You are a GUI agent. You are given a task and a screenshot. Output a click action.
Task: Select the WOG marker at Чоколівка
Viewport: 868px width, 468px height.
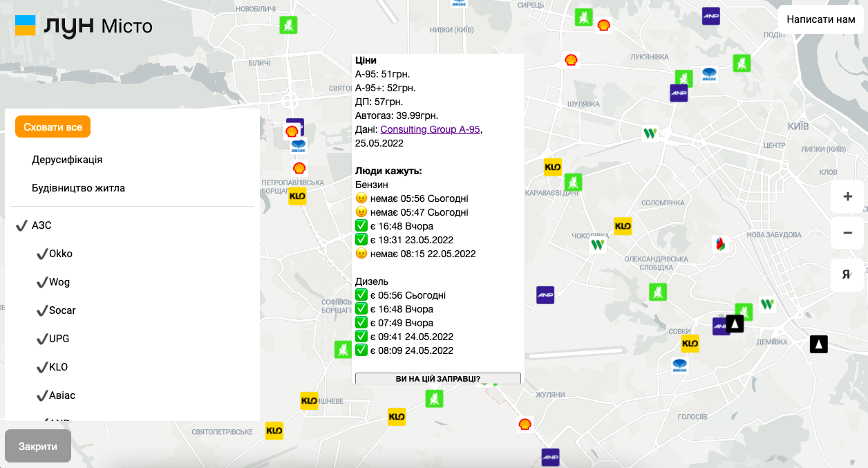click(598, 245)
